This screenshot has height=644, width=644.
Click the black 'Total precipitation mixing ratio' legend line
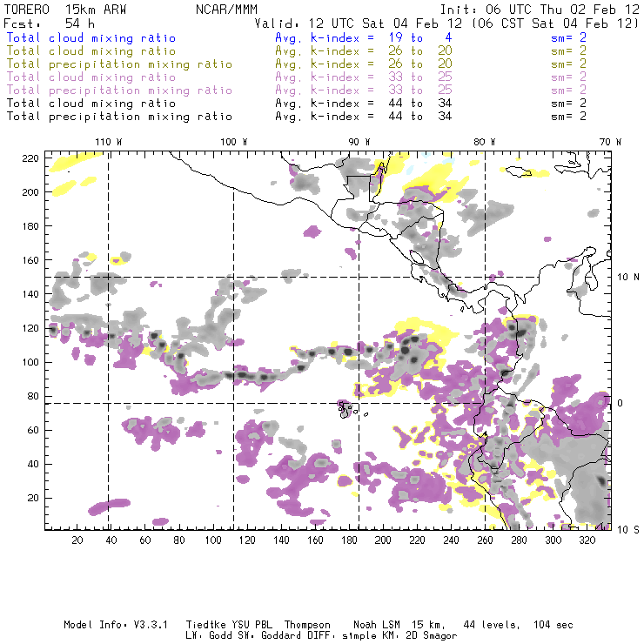pyautogui.click(x=119, y=117)
